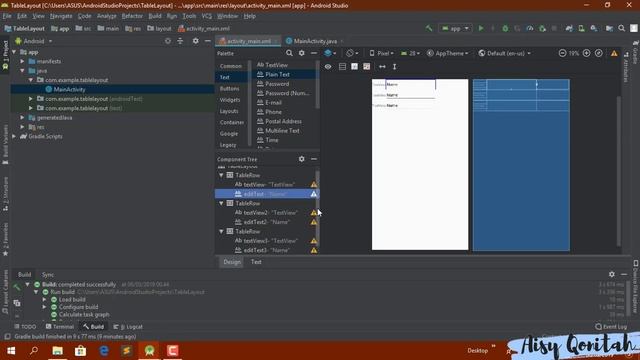
Task: Open the Analyze menu
Action: coord(107,16)
